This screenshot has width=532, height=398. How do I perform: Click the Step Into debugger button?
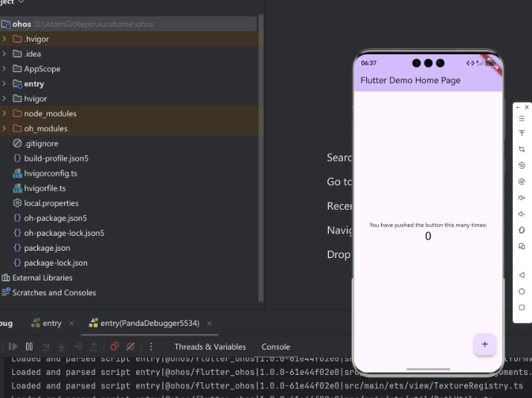62,347
